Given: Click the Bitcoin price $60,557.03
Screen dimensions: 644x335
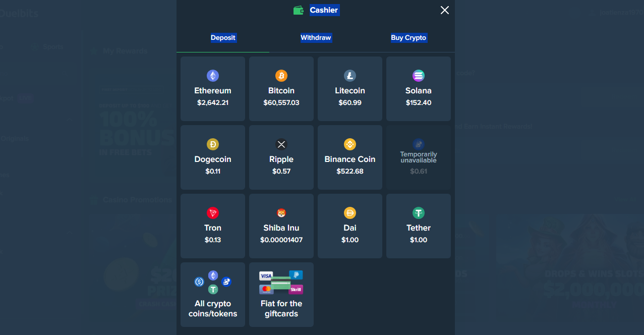Looking at the screenshot, I should coord(281,103).
